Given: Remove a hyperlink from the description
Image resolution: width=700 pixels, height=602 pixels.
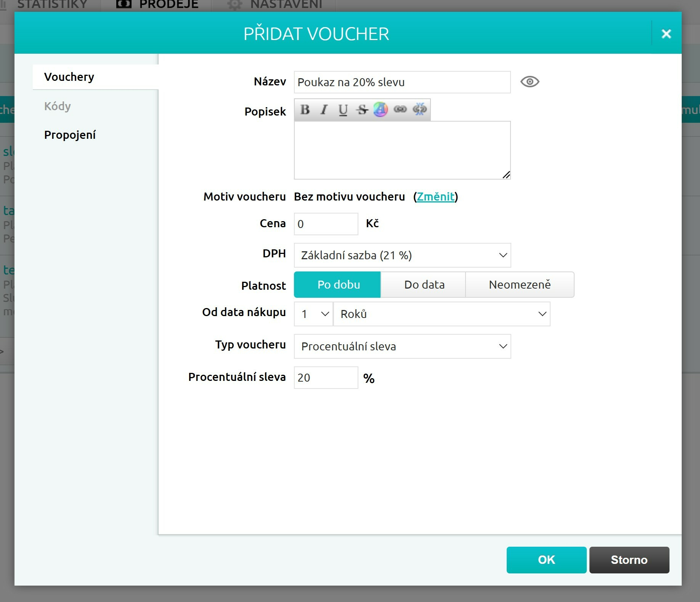Looking at the screenshot, I should 420,110.
